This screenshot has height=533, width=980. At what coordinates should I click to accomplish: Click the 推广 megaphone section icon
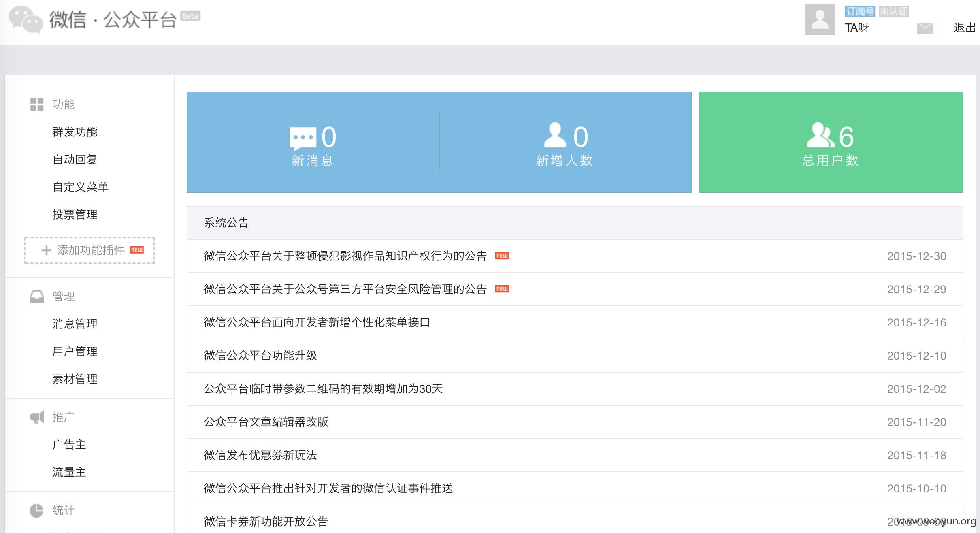37,417
